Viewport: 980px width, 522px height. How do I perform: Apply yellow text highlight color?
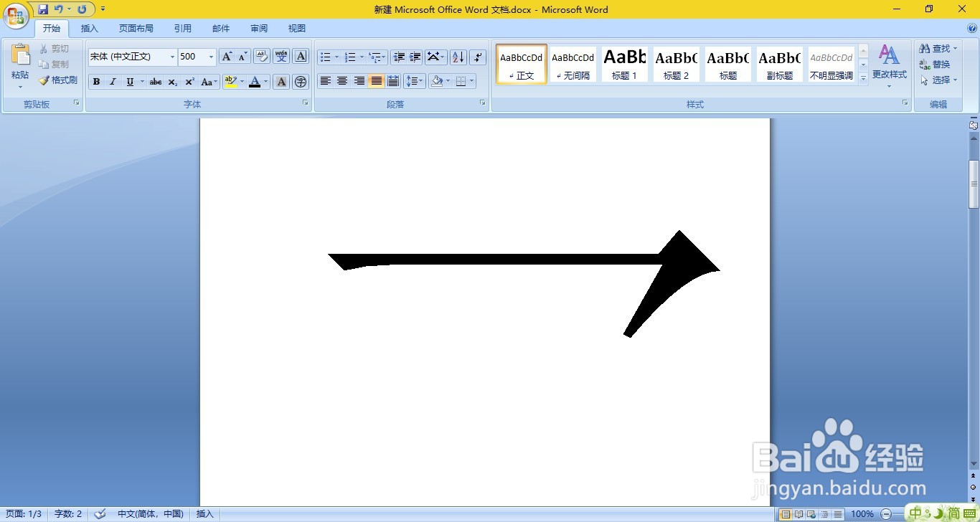point(230,82)
